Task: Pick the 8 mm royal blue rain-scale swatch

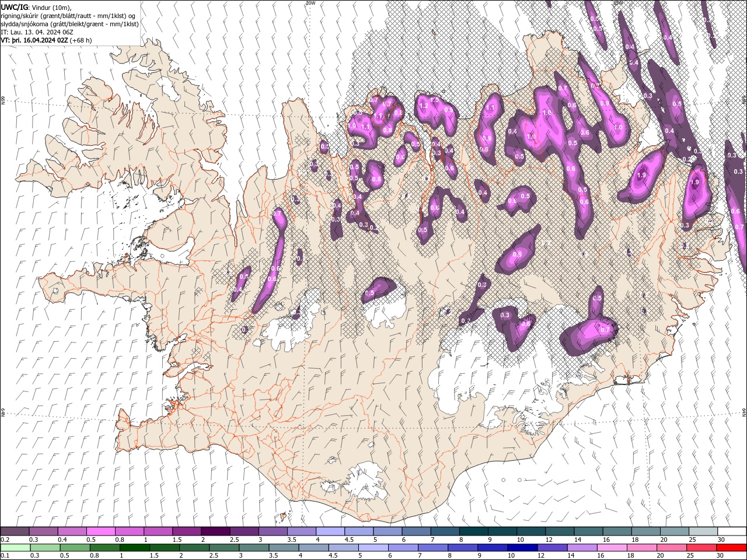Action: pyautogui.click(x=464, y=548)
